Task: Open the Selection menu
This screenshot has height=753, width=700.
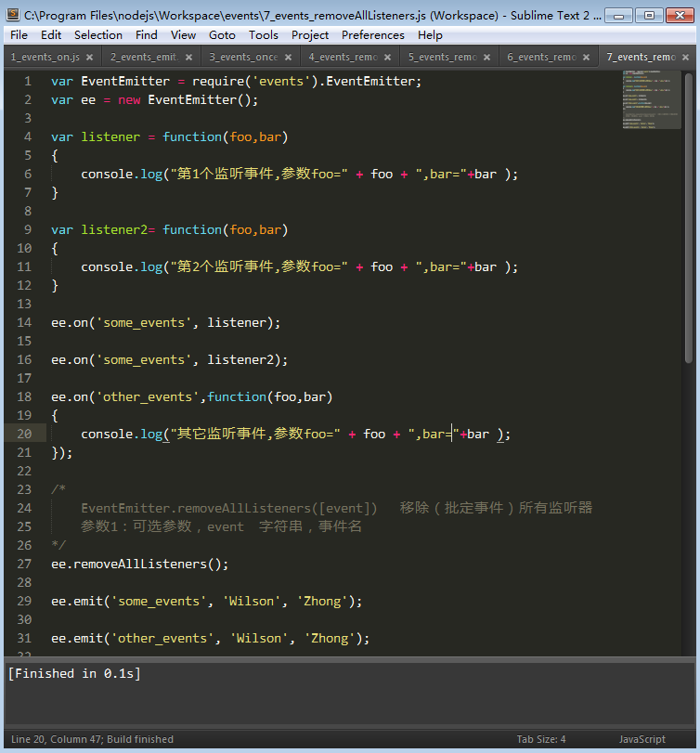Action: 98,35
